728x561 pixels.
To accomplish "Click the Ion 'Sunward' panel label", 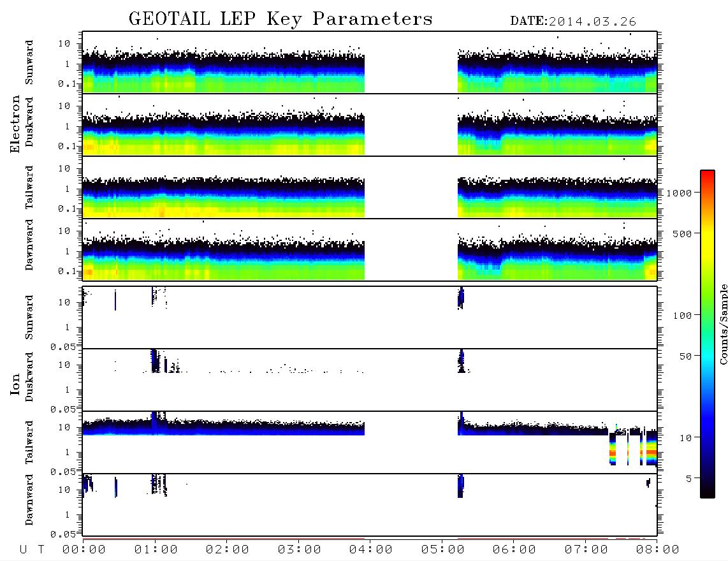I will tap(29, 317).
